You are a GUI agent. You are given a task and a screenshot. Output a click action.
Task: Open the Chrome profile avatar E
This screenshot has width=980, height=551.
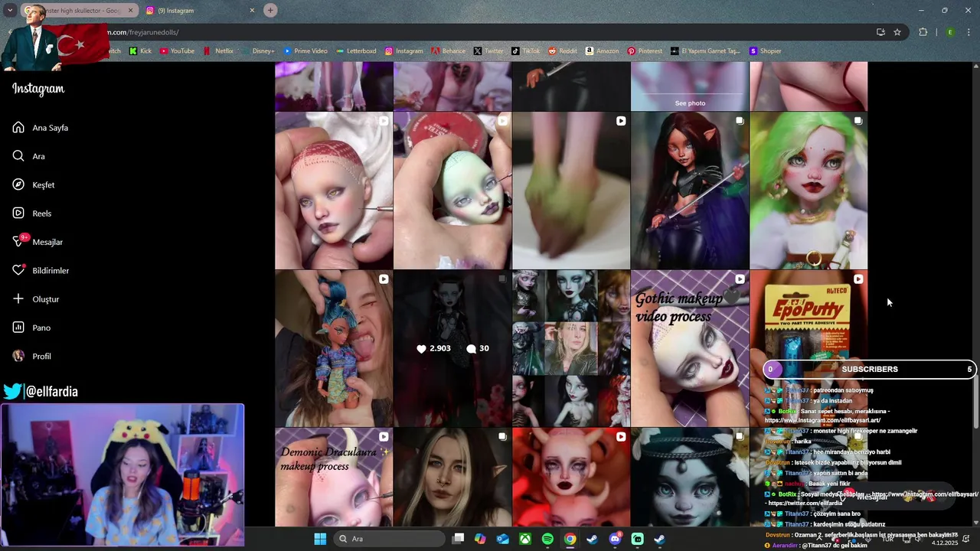(x=950, y=32)
